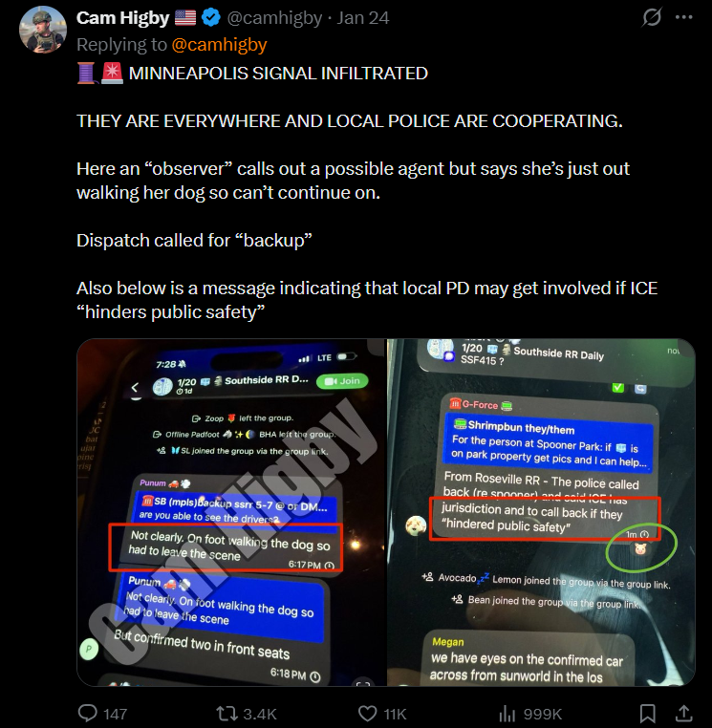The width and height of the screenshot is (712, 728).
Task: Click the 11K likes count
Action: pyautogui.click(x=395, y=714)
